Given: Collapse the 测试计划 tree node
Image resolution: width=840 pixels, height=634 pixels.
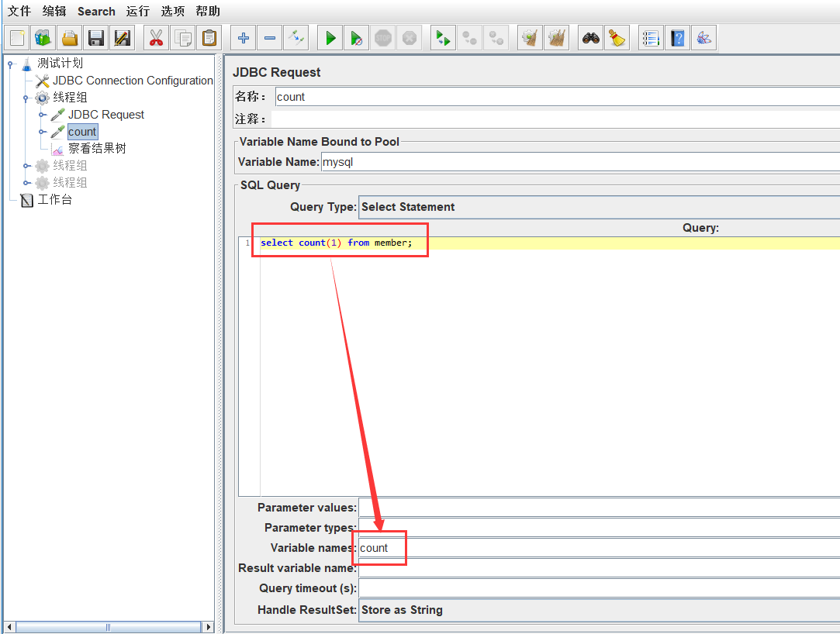Looking at the screenshot, I should click(10, 64).
